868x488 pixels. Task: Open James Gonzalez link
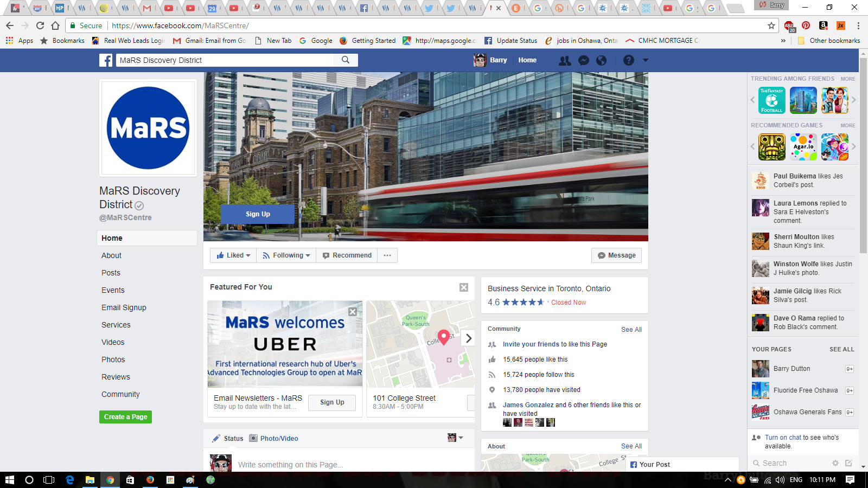[x=528, y=405]
